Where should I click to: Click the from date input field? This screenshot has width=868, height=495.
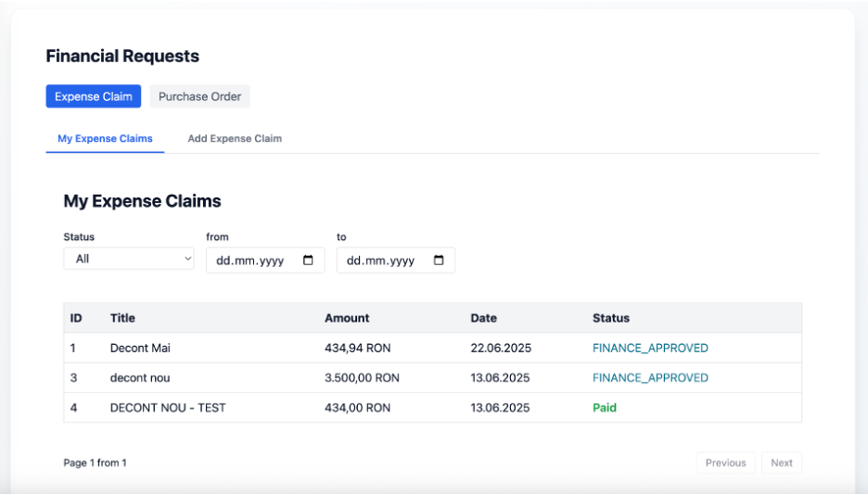tap(254, 260)
